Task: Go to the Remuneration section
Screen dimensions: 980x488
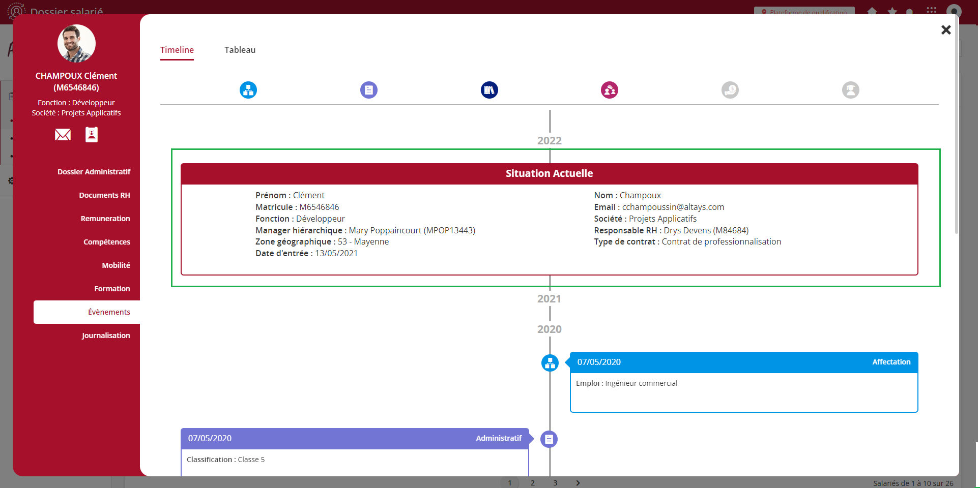Action: 105,219
